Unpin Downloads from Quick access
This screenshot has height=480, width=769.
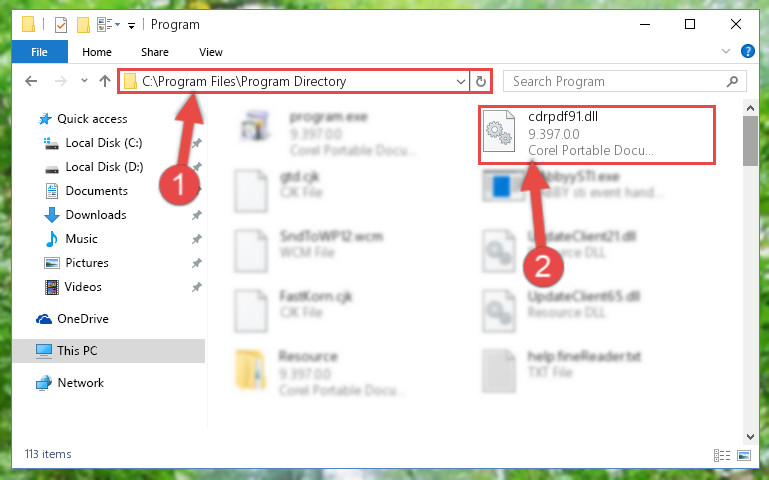click(196, 215)
